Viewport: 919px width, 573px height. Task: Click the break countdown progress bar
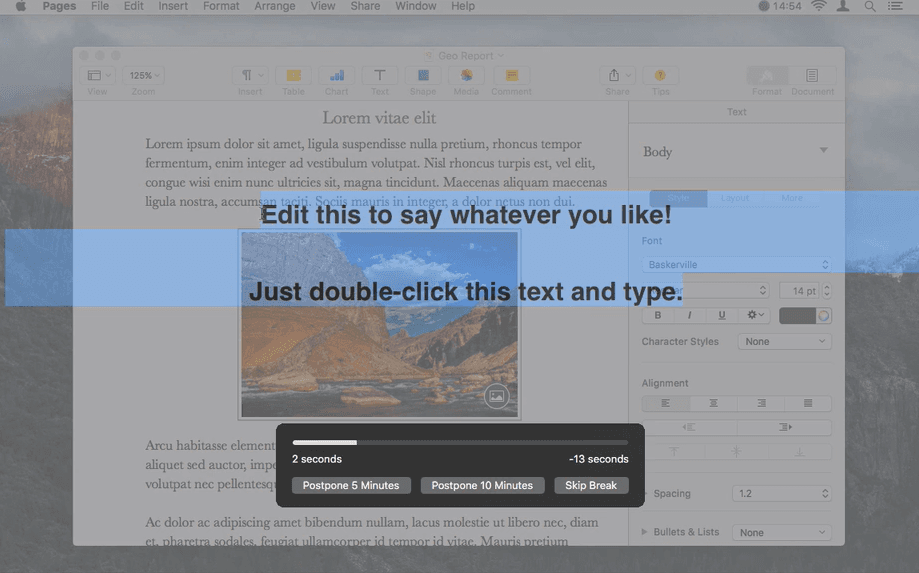tap(460, 442)
